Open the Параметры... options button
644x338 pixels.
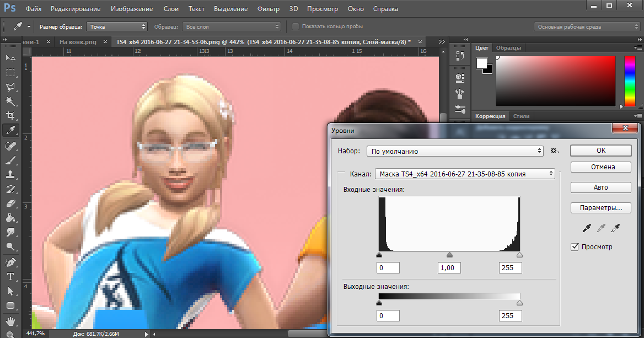pyautogui.click(x=601, y=207)
